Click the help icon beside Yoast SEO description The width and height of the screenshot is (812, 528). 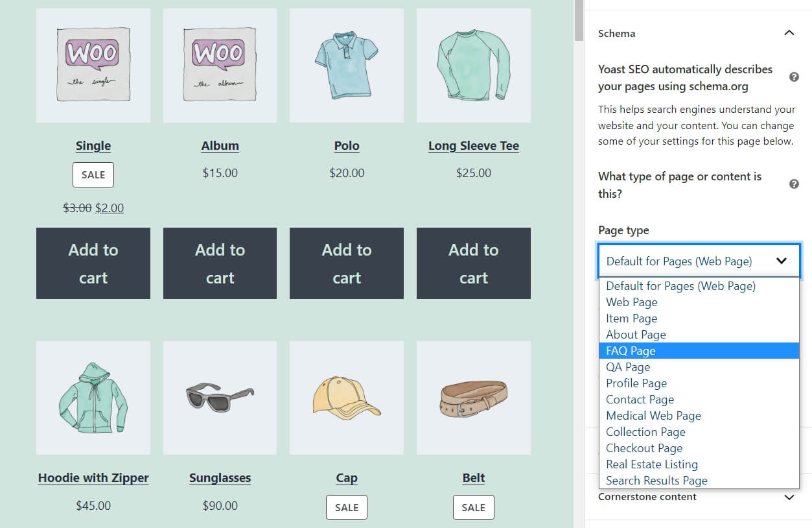794,77
